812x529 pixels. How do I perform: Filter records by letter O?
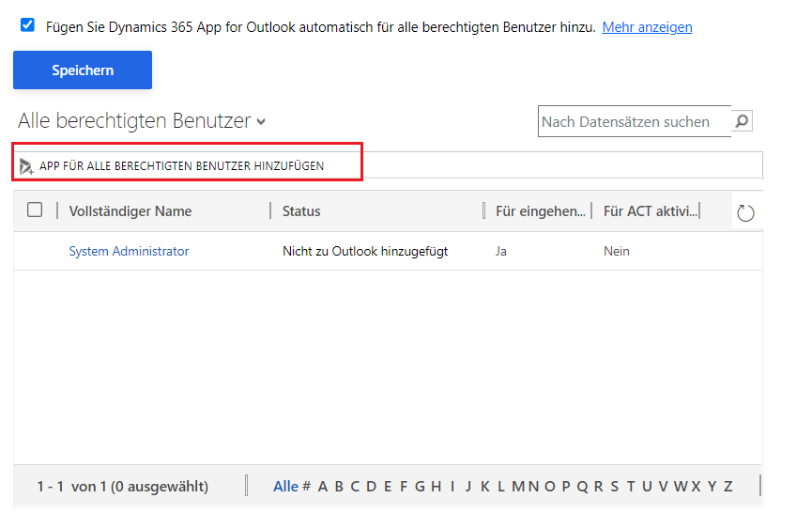549,487
